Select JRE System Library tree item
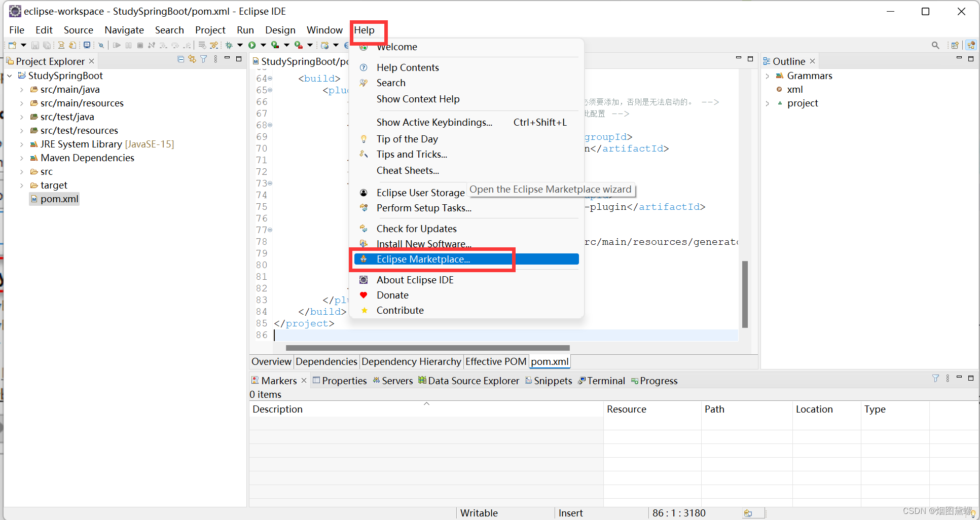Screen dimensions: 980x520 point(107,144)
